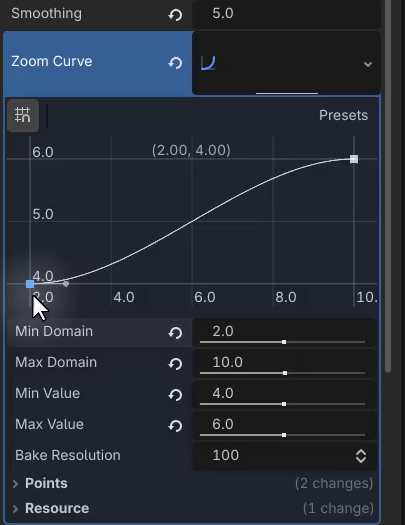Viewport: 405px width, 525px height.
Task: Adjust the Max Value slider
Action: 284,435
